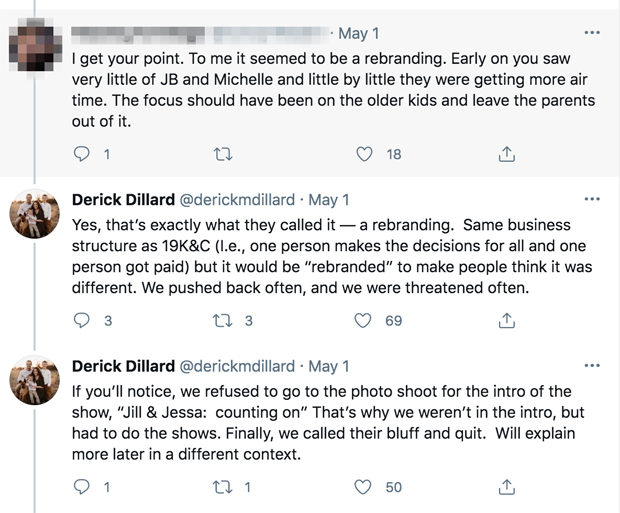Open more options on the blurred user's tweet
620x513 pixels.
click(592, 32)
